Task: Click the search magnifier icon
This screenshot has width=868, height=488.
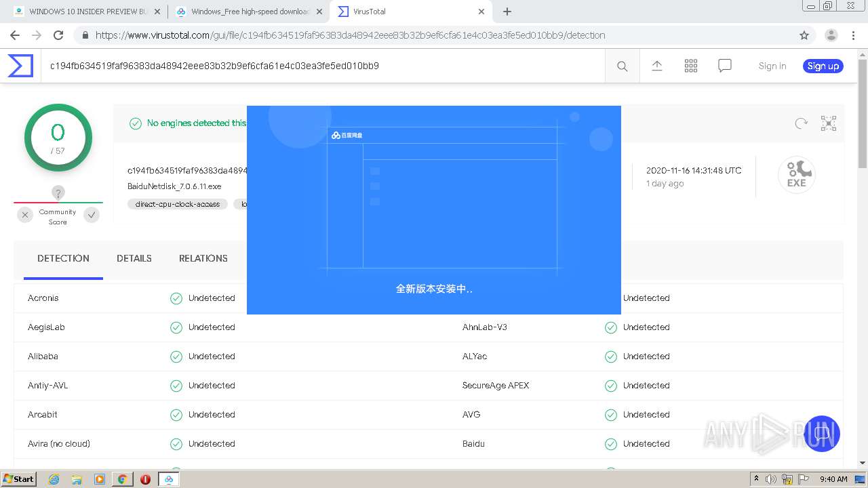Action: click(622, 66)
